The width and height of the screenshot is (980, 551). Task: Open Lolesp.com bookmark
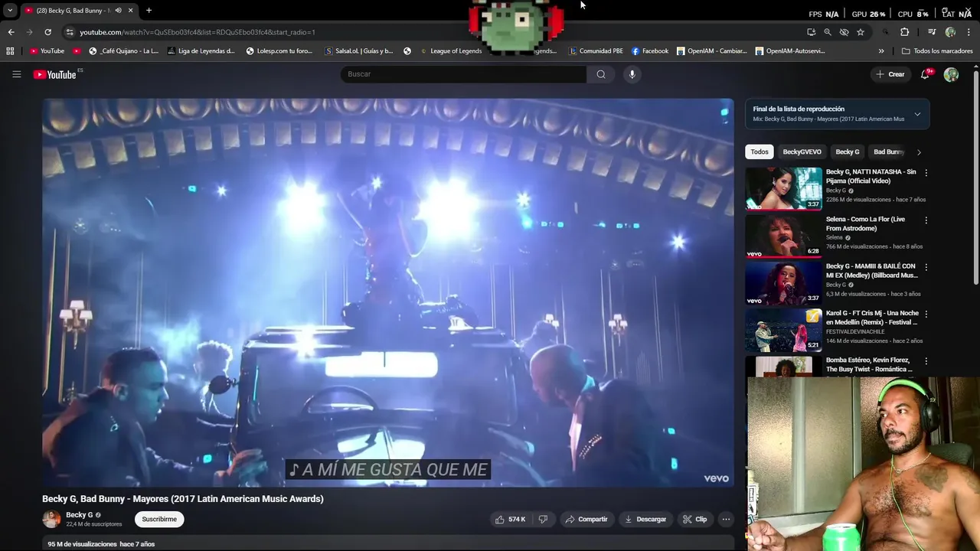click(279, 51)
